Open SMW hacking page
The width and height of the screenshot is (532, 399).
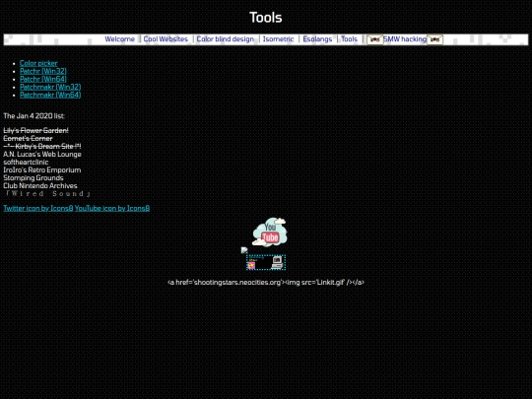pos(405,39)
